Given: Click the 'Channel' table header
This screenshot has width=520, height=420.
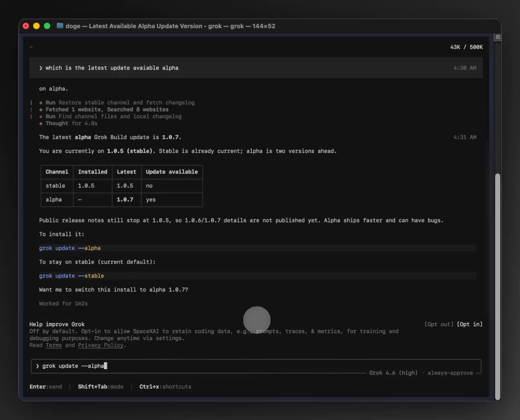Looking at the screenshot, I should [x=57, y=172].
